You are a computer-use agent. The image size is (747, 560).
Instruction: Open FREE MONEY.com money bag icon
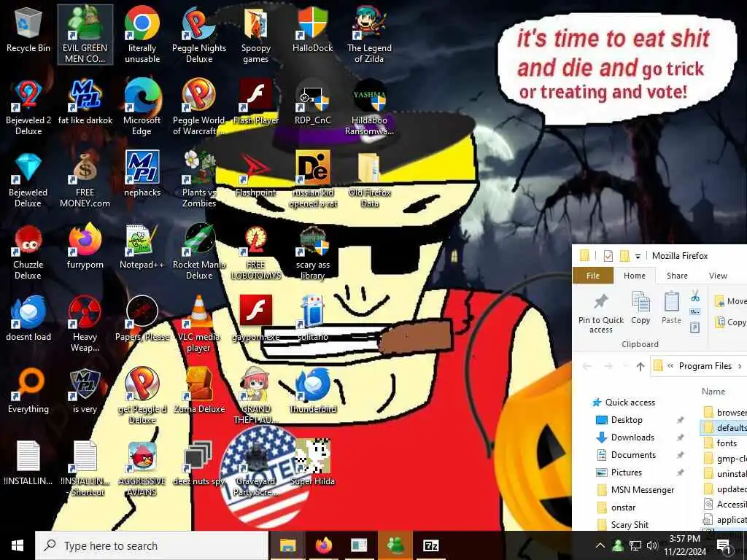coord(85,180)
